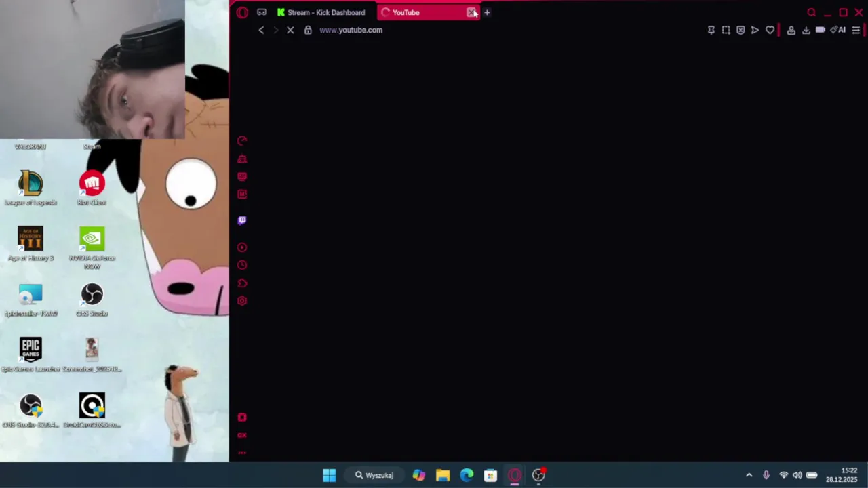Open Easy Setup menu lines icon

click(856, 30)
